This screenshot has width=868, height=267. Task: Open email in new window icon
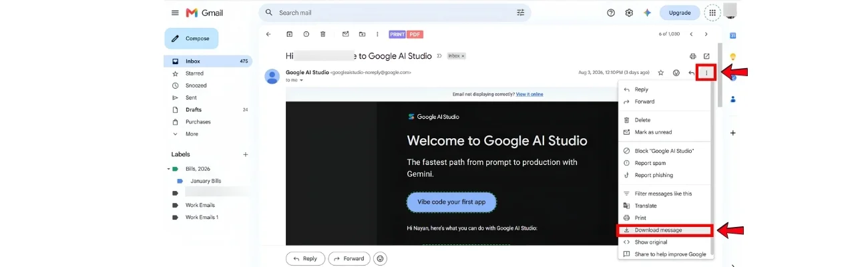point(707,56)
